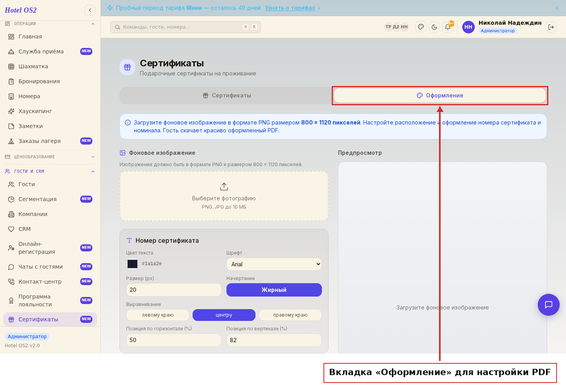The width and height of the screenshot is (566, 392).
Task: Click the Предпросмотр heading
Action: click(x=360, y=153)
